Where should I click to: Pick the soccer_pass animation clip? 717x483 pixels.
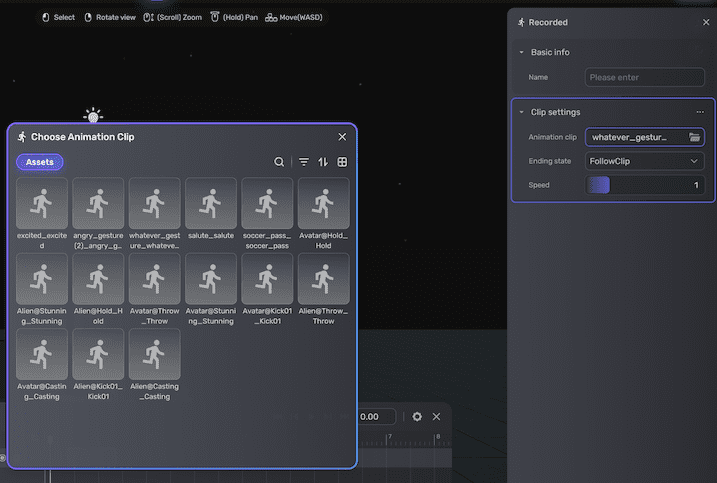tap(267, 203)
